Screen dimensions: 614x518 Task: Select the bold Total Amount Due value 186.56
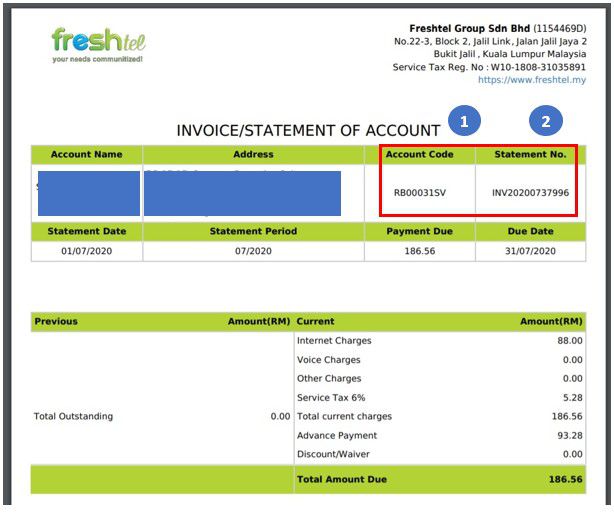(565, 480)
